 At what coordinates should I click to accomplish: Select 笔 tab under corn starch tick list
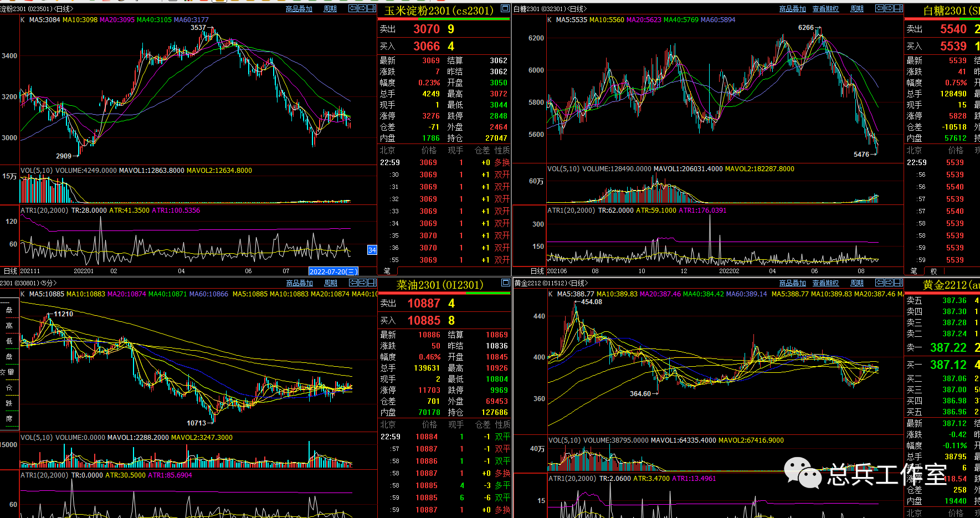click(387, 271)
